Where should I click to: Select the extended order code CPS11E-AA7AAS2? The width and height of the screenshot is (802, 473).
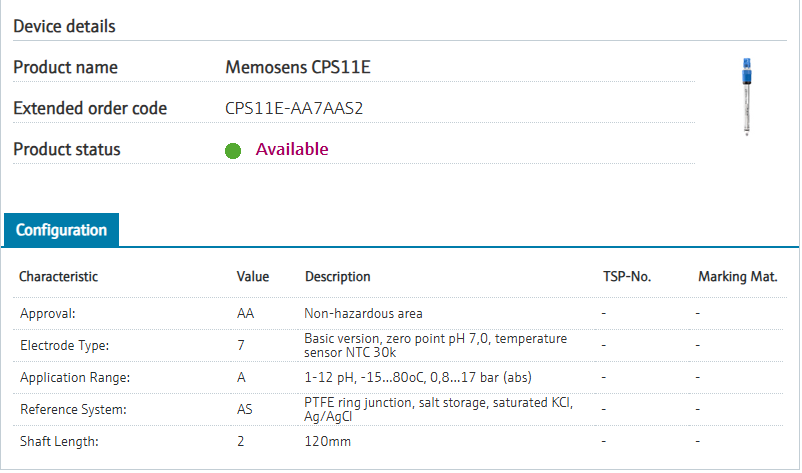pyautogui.click(x=294, y=108)
